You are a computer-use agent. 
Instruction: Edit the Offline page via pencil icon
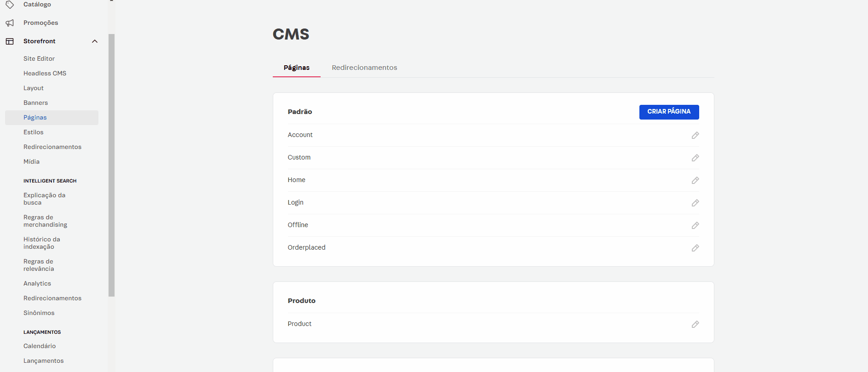point(695,225)
